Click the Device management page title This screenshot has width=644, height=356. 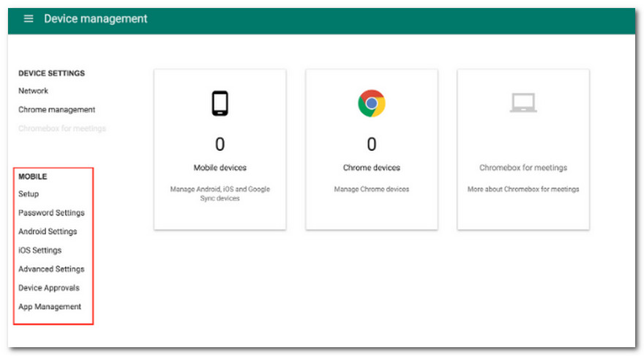95,19
